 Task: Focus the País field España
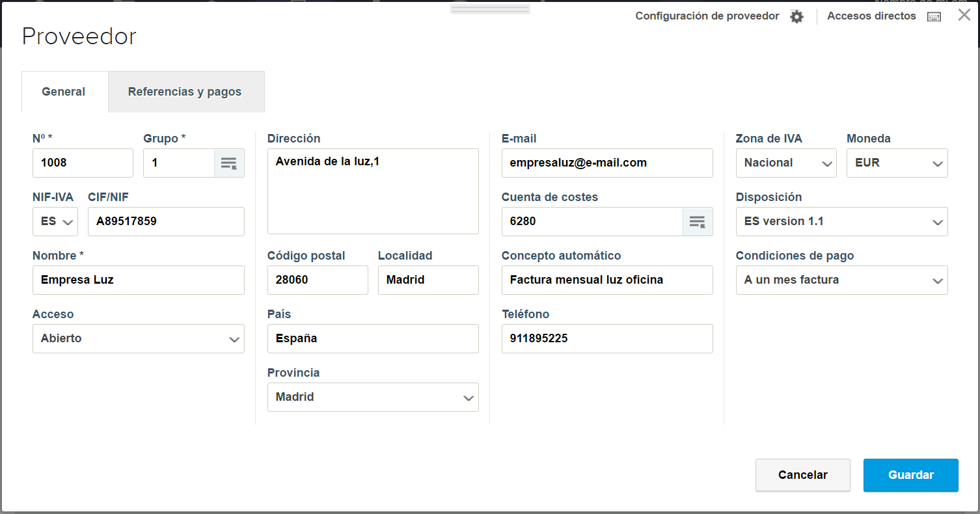[x=373, y=339]
